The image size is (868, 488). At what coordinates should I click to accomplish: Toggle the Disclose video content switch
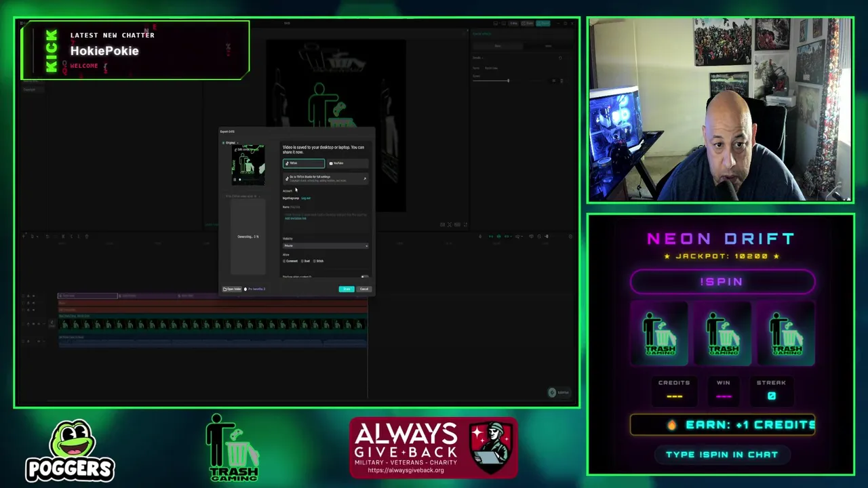(x=365, y=277)
